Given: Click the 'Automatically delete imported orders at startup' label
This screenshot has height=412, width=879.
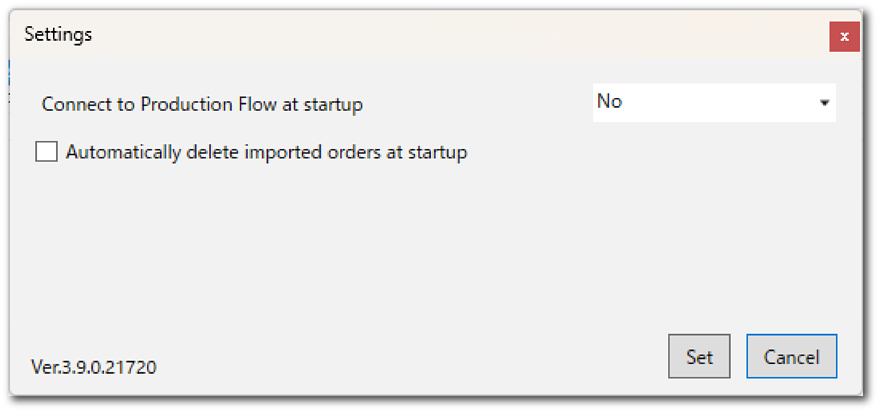Looking at the screenshot, I should [x=266, y=153].
